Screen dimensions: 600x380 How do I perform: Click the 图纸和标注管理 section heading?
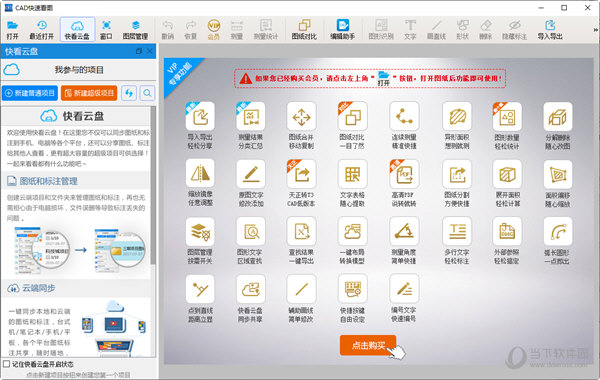pos(48,181)
